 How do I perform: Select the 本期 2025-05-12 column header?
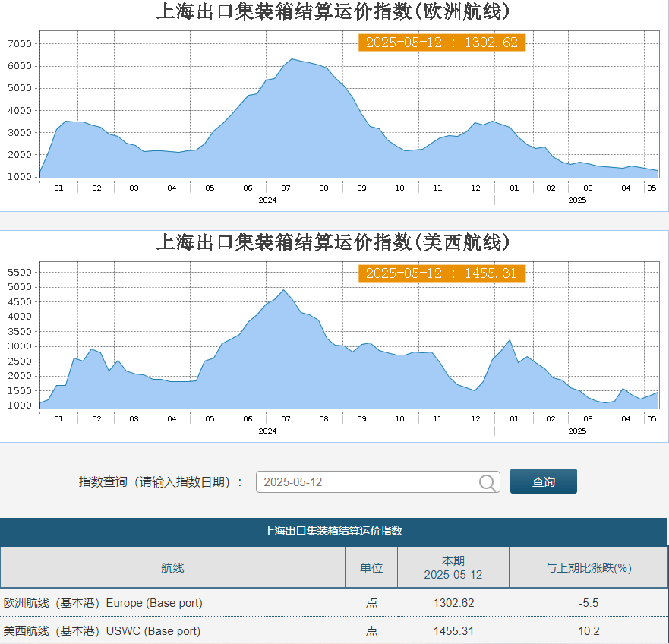tap(453, 567)
